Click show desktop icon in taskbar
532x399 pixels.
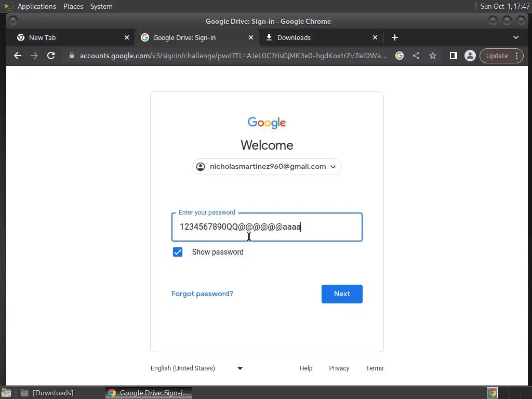coord(6,393)
